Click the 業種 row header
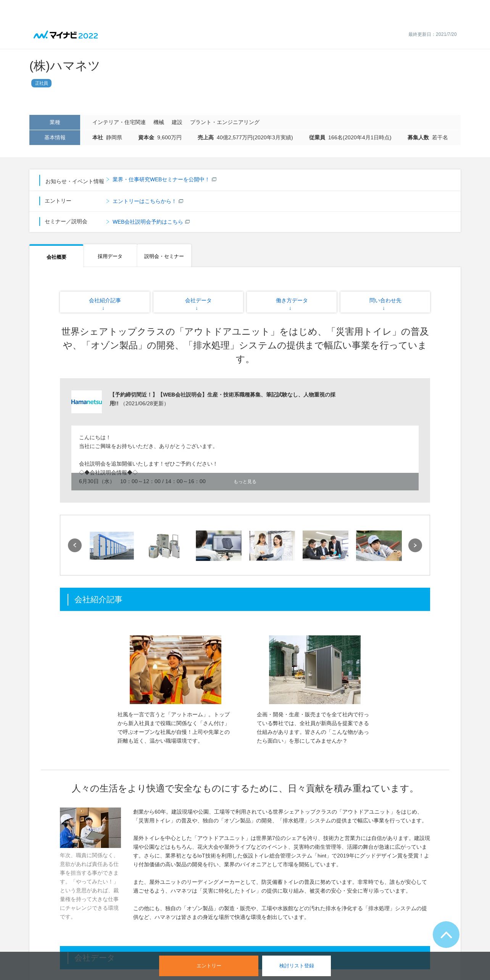 tap(55, 122)
